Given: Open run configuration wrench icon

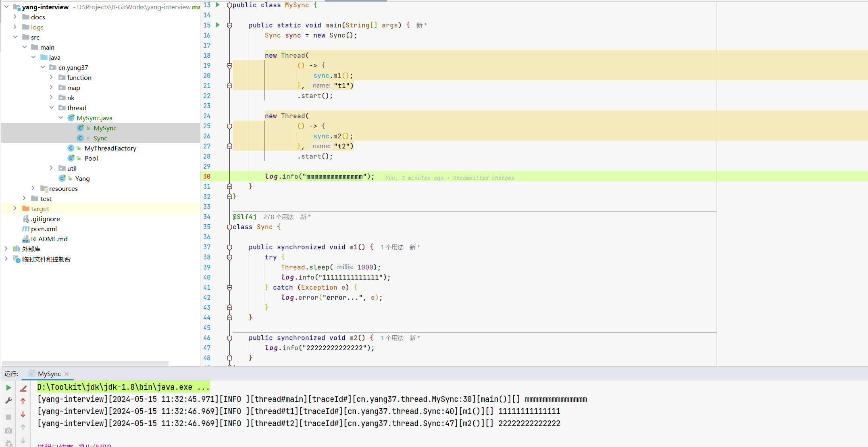Looking at the screenshot, I should [x=8, y=401].
